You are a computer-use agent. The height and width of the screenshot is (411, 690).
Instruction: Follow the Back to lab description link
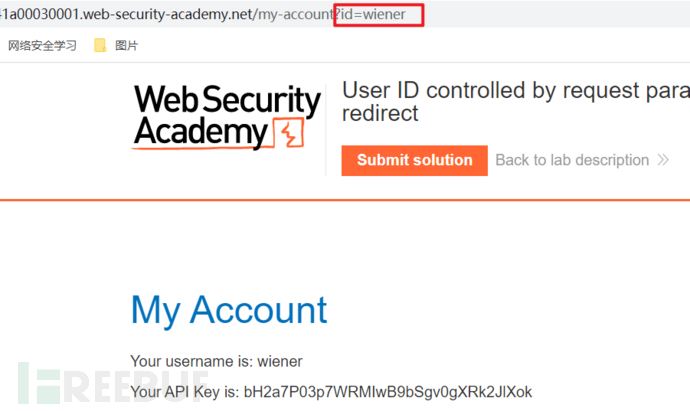click(572, 160)
